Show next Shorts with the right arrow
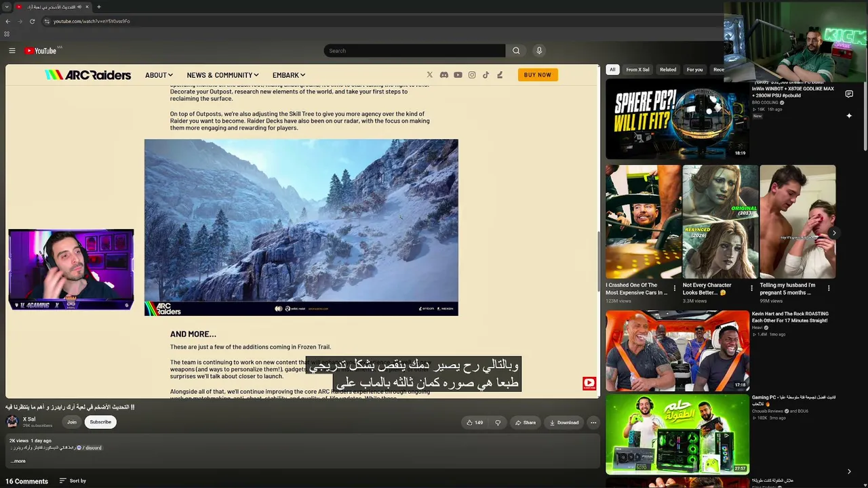 pos(834,233)
